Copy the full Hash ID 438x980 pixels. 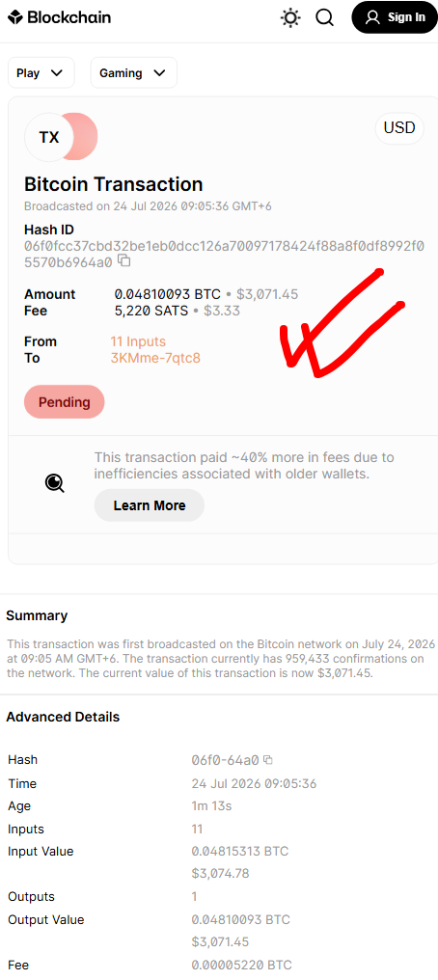click(124, 261)
